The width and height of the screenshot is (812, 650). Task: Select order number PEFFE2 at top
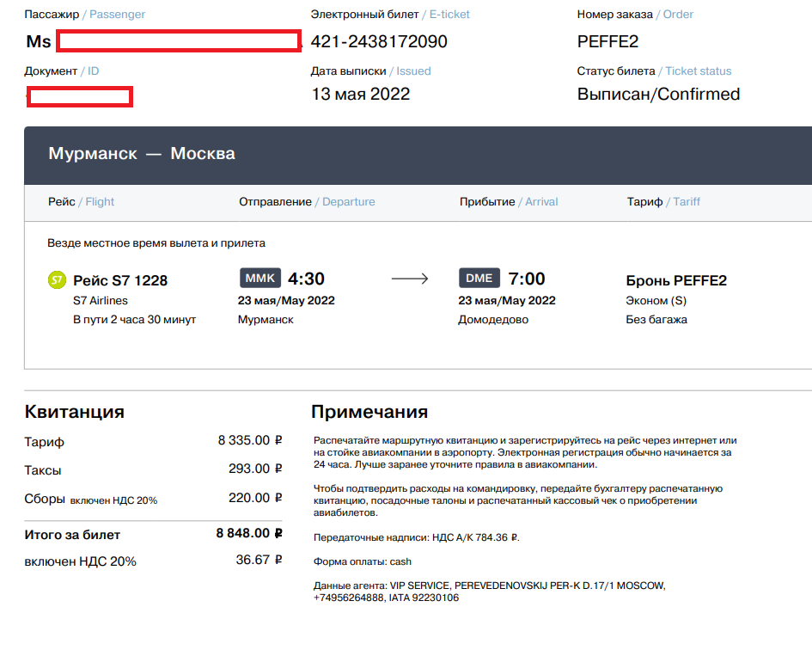[607, 41]
